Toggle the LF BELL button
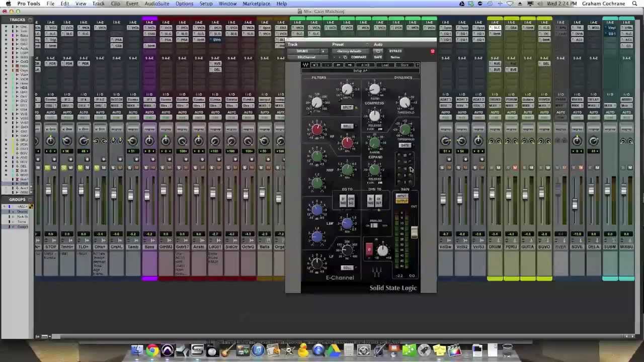Screen dimensions: 644x362 [347, 268]
